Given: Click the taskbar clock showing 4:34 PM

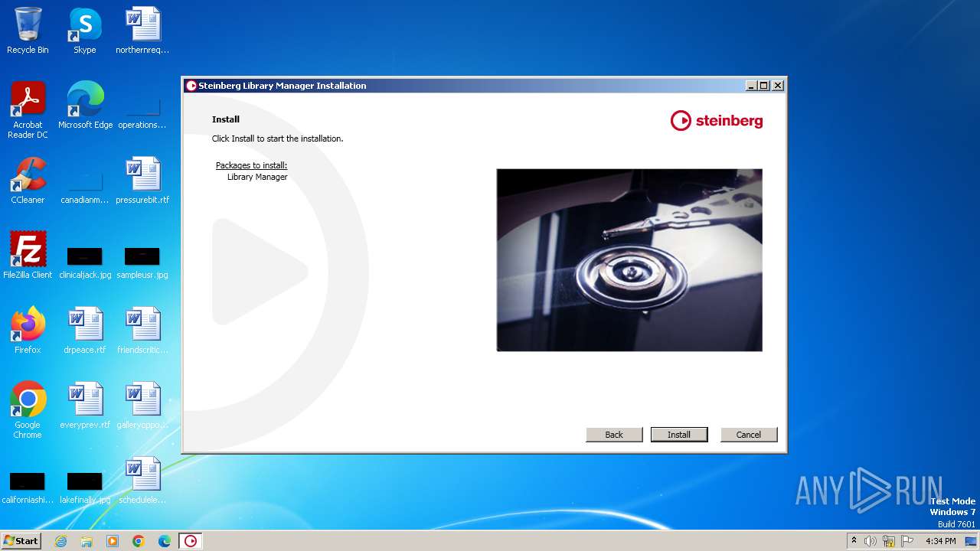Looking at the screenshot, I should tap(940, 541).
